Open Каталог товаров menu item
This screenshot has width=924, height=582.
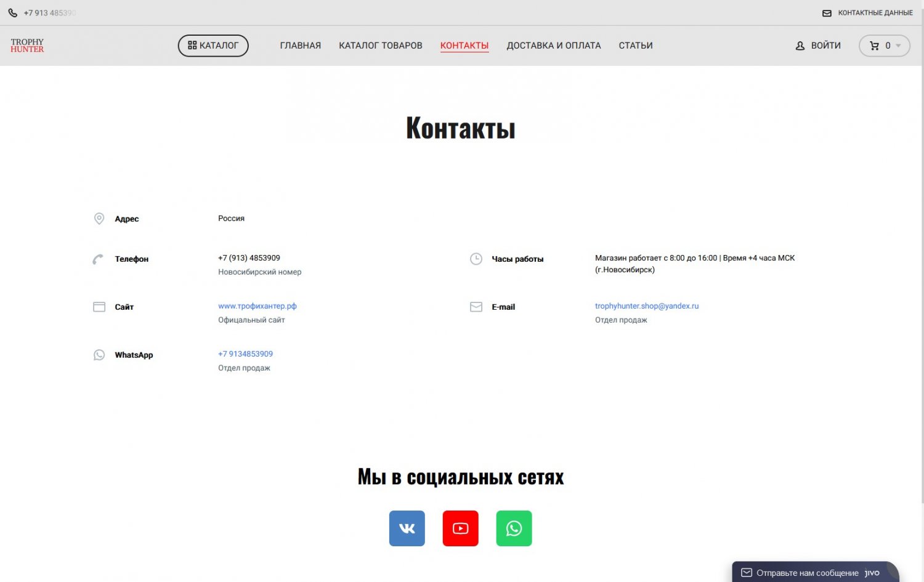380,46
